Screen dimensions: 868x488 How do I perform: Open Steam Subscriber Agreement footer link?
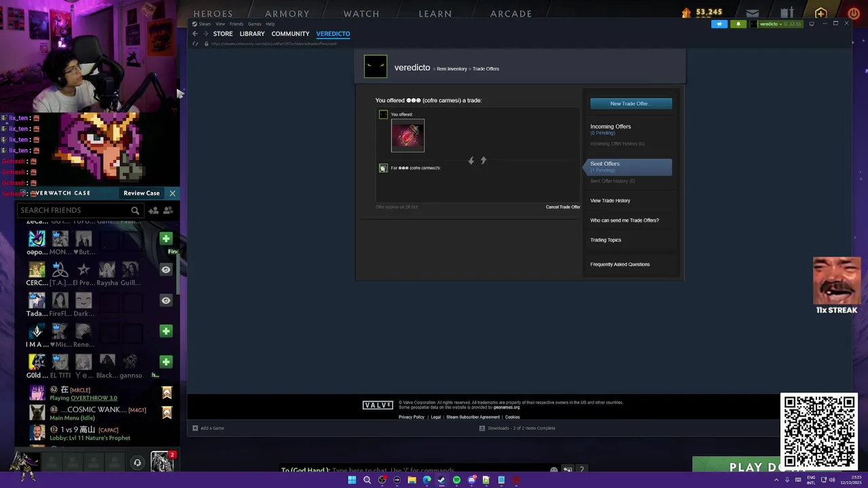point(473,418)
